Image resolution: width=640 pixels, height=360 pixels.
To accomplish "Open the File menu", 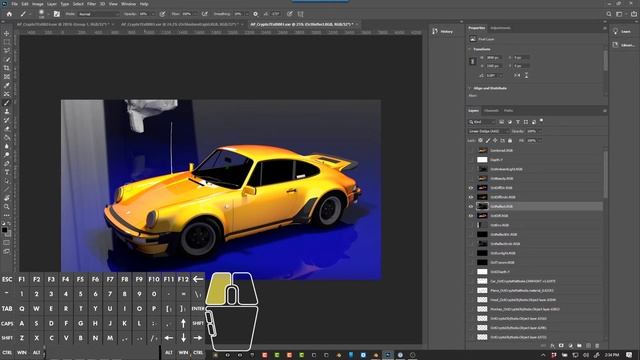I will pyautogui.click(x=14, y=4).
